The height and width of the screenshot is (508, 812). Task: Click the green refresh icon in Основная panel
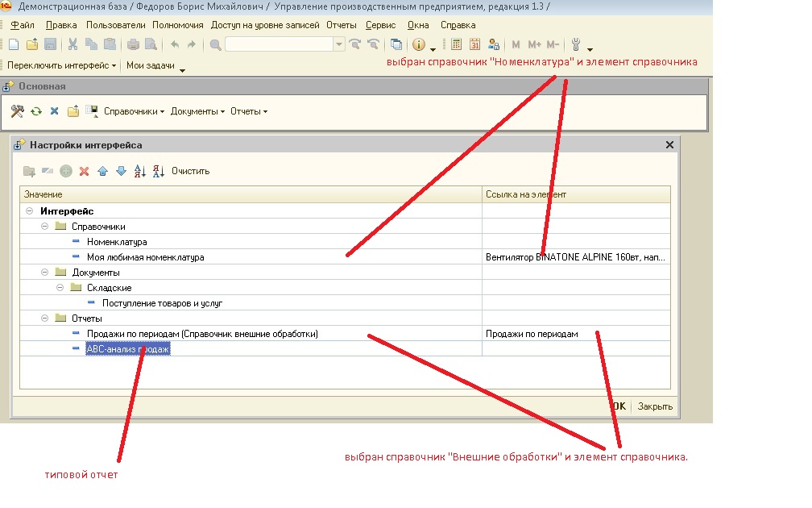pyautogui.click(x=36, y=111)
